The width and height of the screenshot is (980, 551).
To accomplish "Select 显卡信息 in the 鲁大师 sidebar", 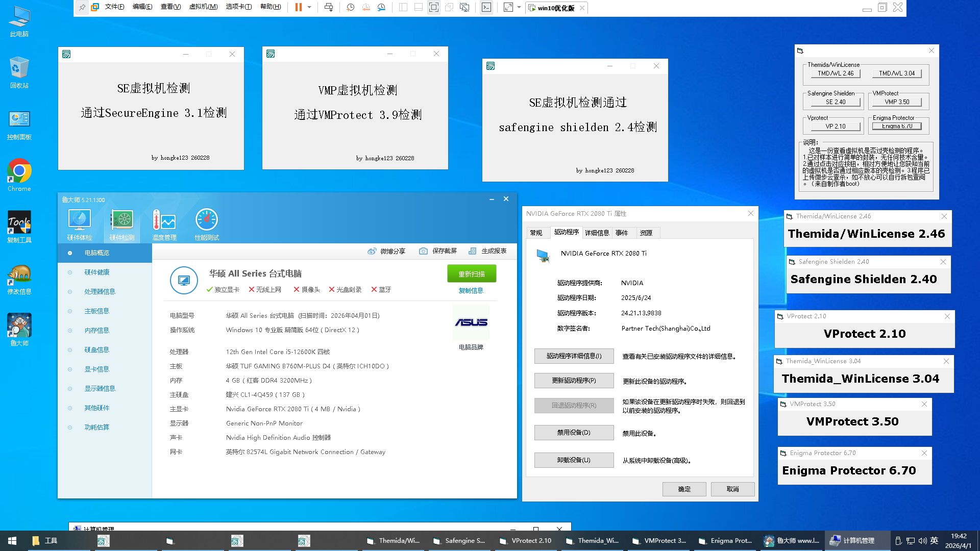I will point(97,369).
